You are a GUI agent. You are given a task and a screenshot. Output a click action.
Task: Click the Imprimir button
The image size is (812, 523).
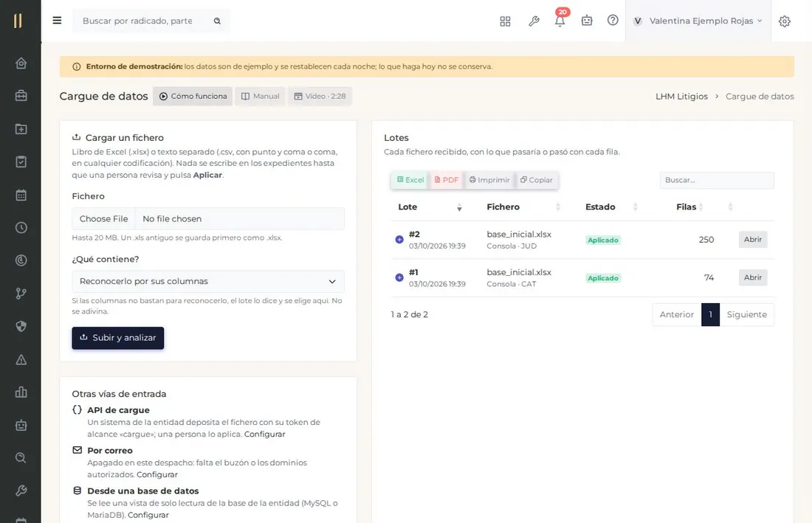click(489, 180)
